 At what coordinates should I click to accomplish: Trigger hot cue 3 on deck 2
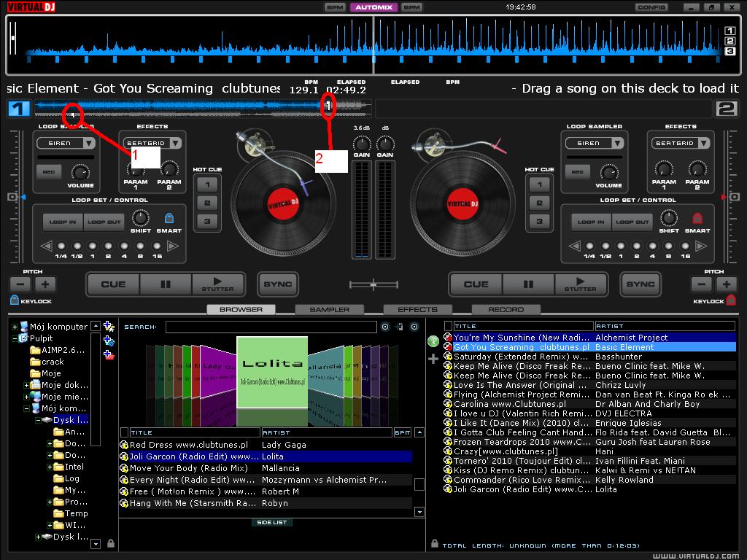(x=539, y=221)
